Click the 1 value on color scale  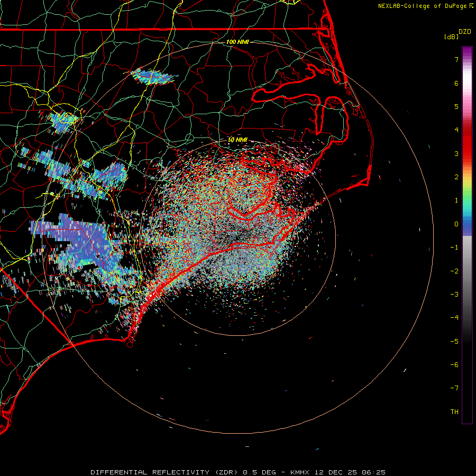(456, 200)
